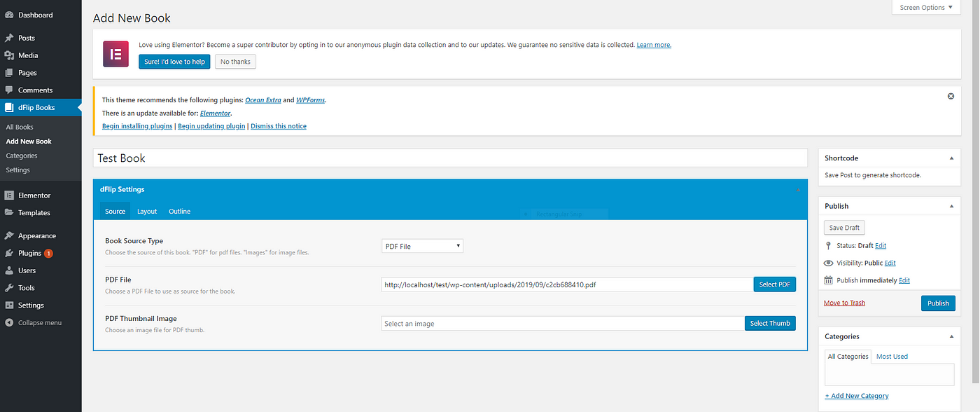Click the Select Thumb button

click(x=770, y=323)
